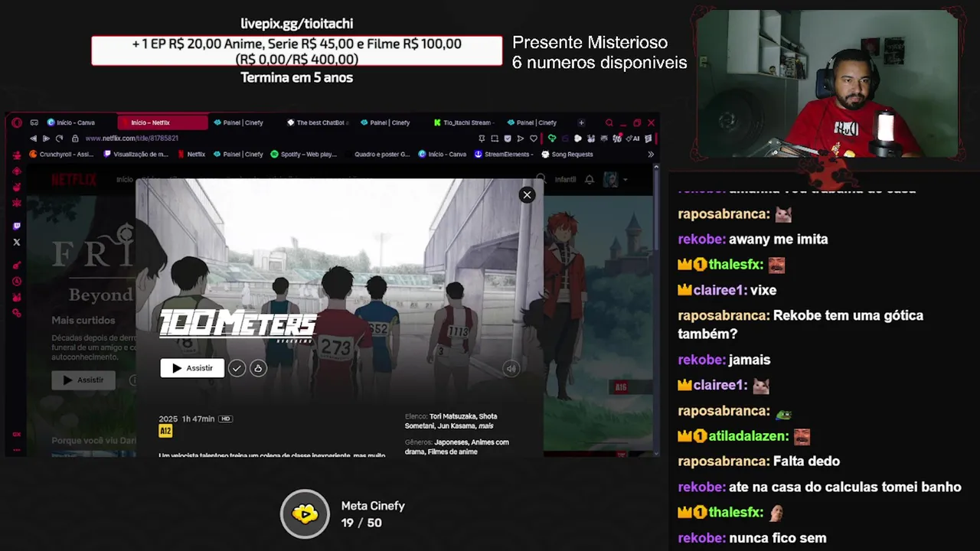Reload the Netflix page

pyautogui.click(x=59, y=139)
